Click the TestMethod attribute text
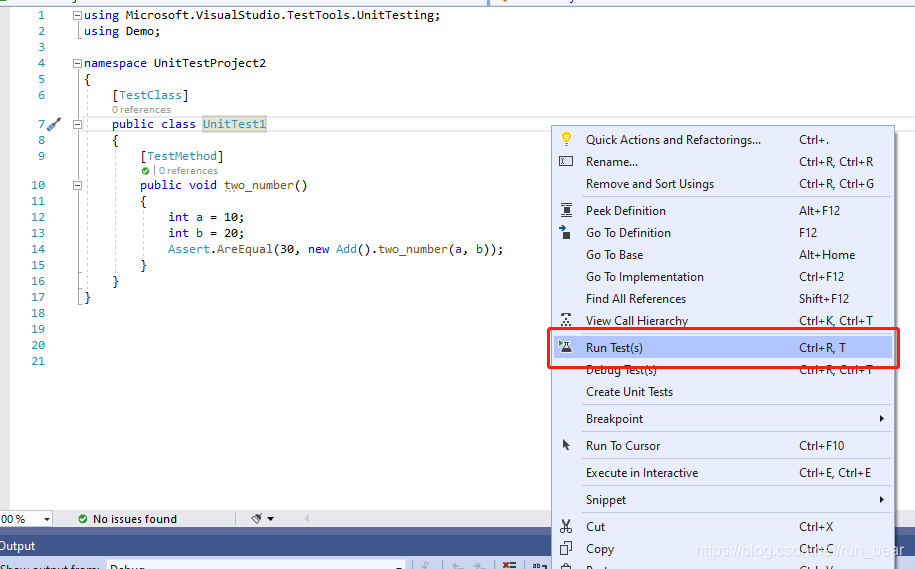 pos(181,156)
